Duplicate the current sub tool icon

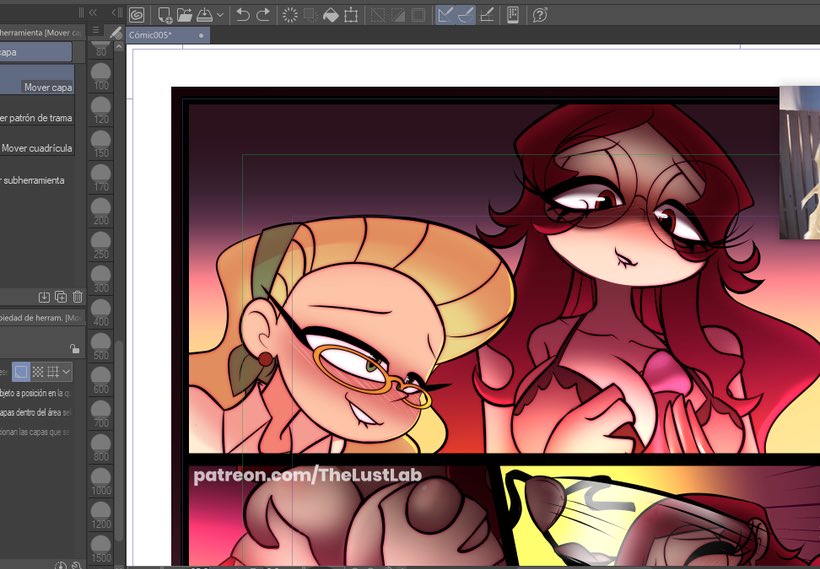tap(61, 297)
